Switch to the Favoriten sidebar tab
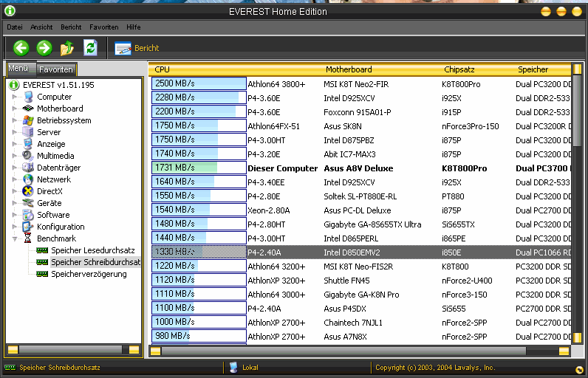Screen dimensions: 588x378 pyautogui.click(x=56, y=69)
